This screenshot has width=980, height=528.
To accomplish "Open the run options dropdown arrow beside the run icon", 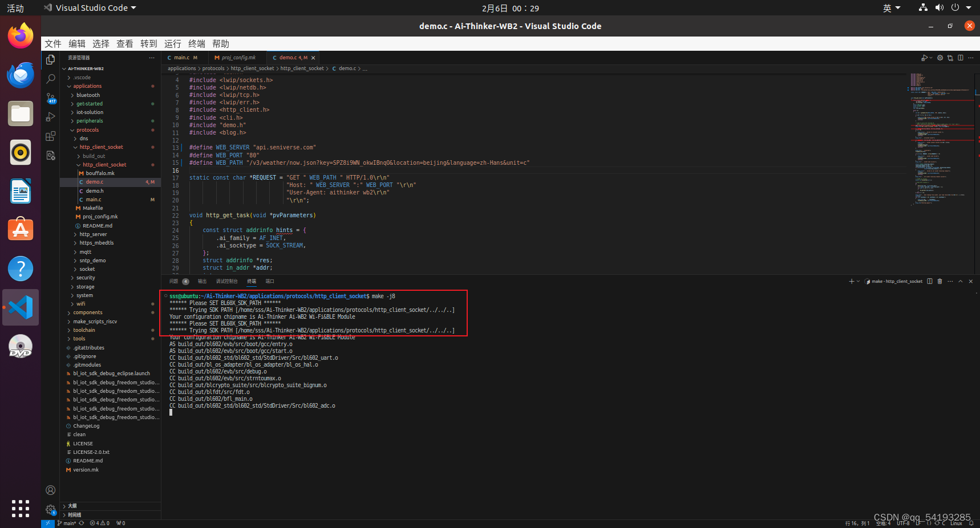I will coord(931,58).
